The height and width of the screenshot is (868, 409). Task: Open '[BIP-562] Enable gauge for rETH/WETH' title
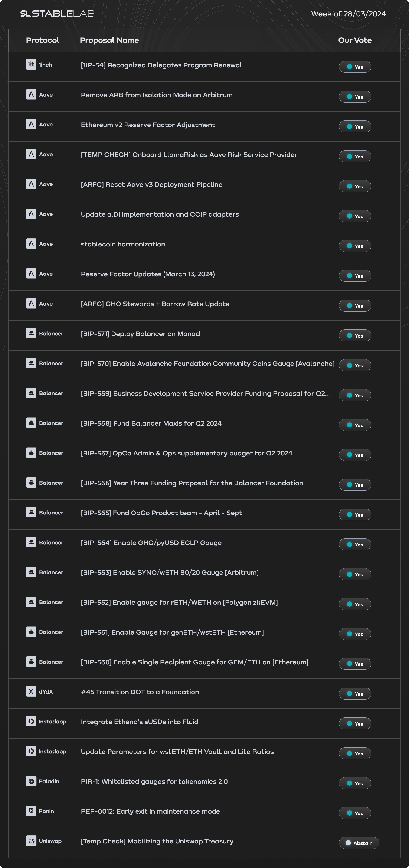(x=179, y=603)
